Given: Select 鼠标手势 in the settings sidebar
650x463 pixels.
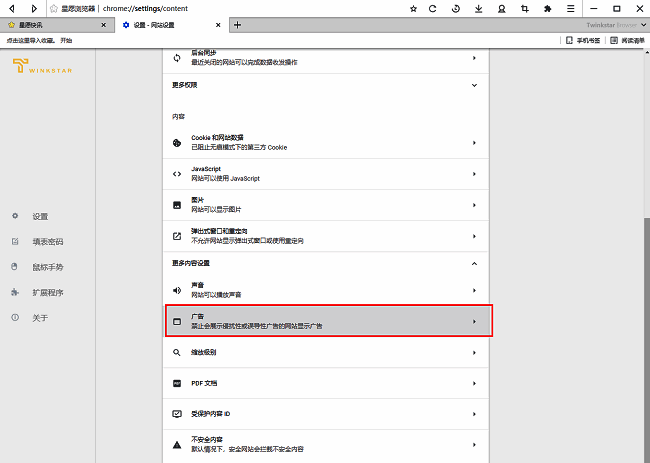Looking at the screenshot, I should [47, 267].
